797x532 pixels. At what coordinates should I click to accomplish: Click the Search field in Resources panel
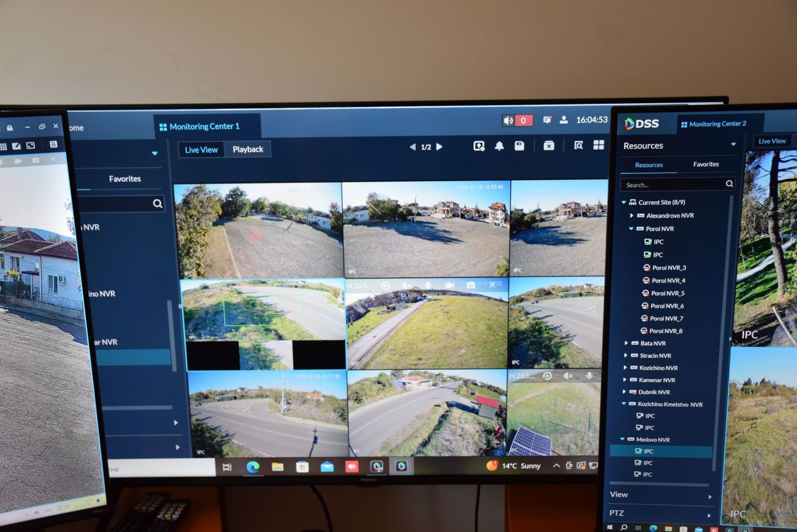click(672, 185)
